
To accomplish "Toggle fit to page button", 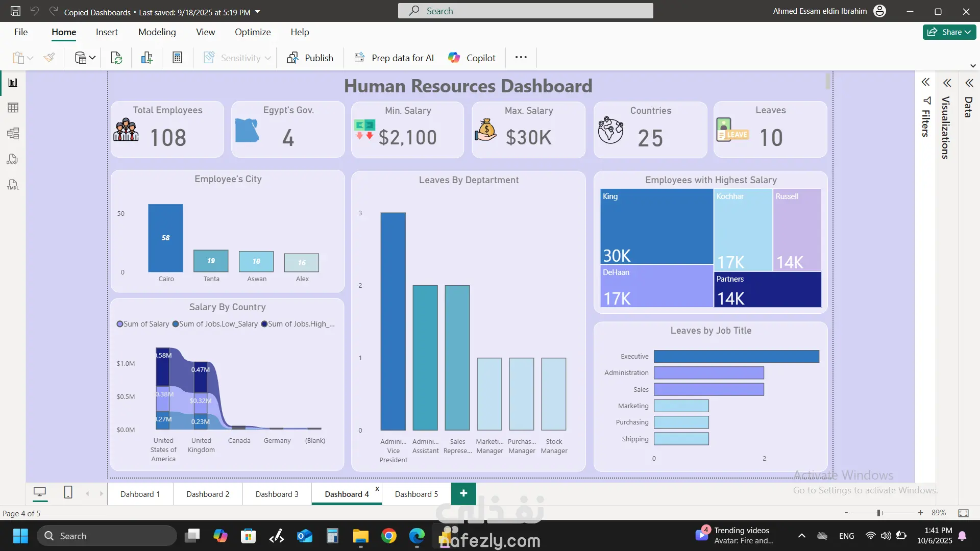I will click(x=963, y=513).
